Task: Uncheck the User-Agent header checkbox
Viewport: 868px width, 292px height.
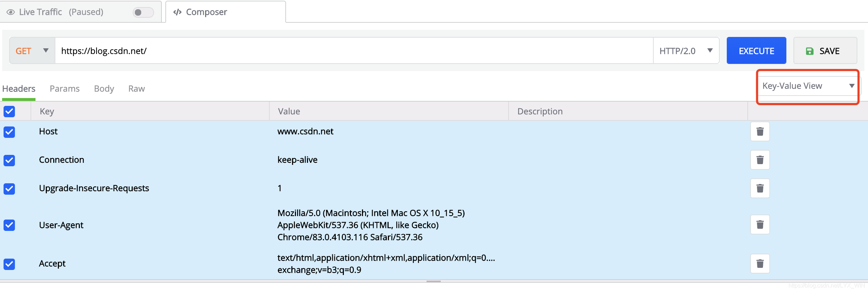Action: coord(9,225)
